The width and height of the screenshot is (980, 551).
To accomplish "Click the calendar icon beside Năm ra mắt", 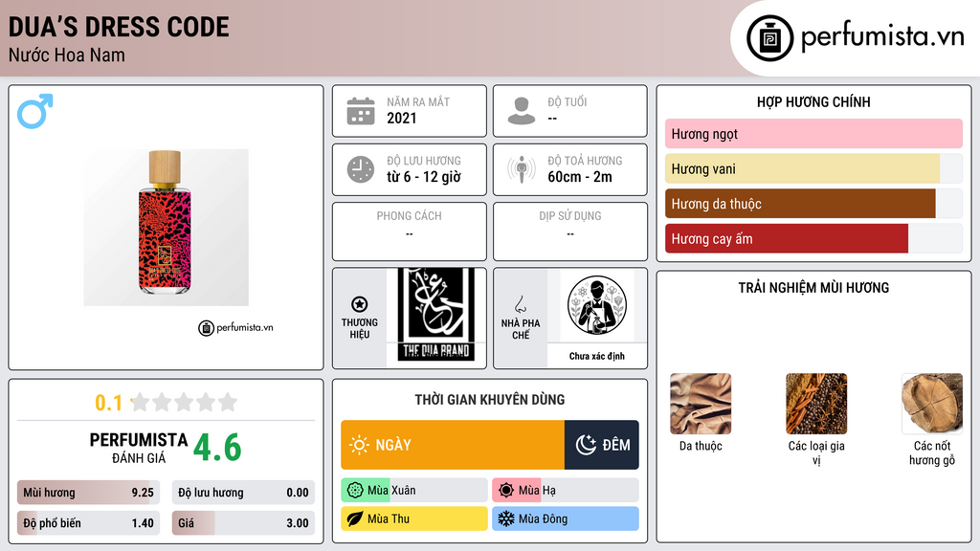I will pyautogui.click(x=361, y=111).
